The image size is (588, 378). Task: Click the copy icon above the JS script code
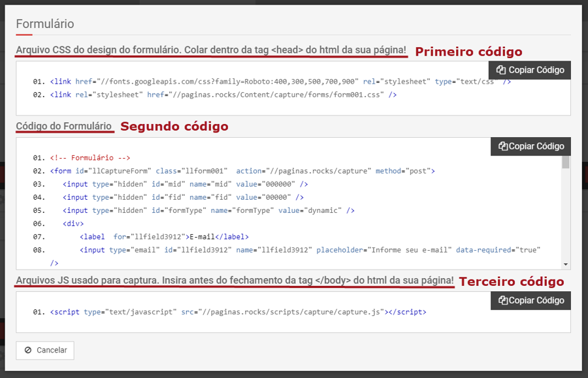(x=502, y=300)
